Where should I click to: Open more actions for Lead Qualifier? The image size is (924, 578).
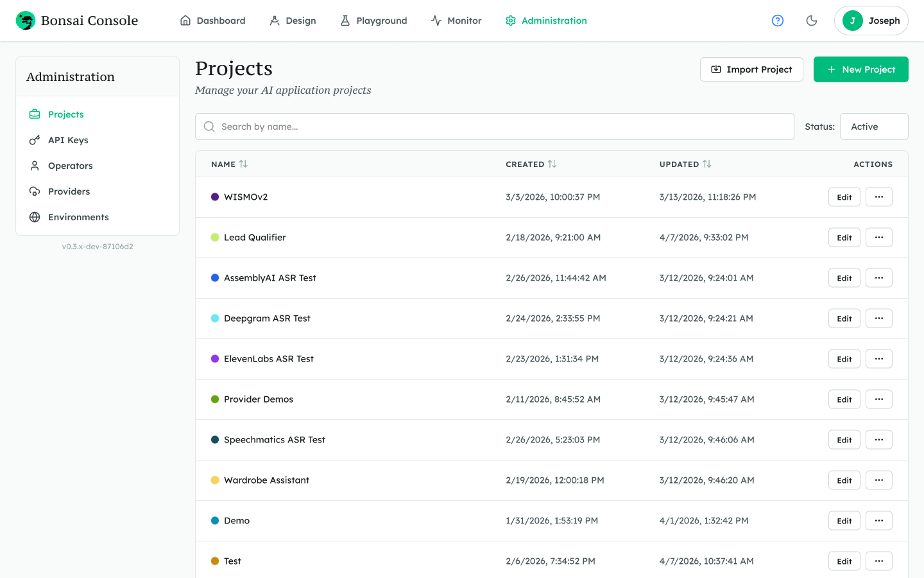878,238
